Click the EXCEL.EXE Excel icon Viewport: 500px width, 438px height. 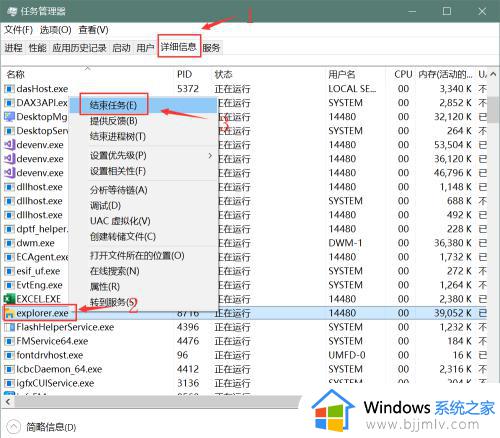click(x=9, y=299)
